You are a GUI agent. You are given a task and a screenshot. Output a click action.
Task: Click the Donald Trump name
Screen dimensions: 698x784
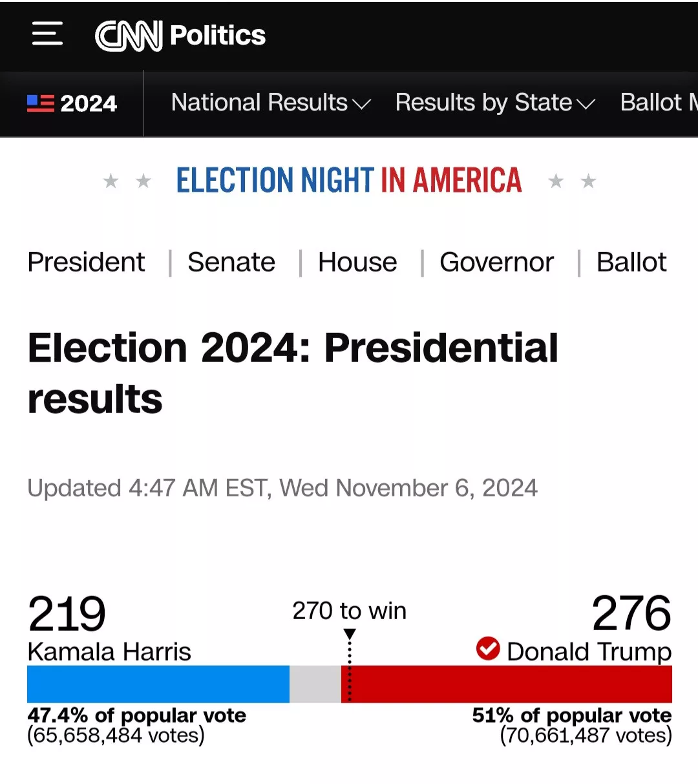click(x=589, y=652)
